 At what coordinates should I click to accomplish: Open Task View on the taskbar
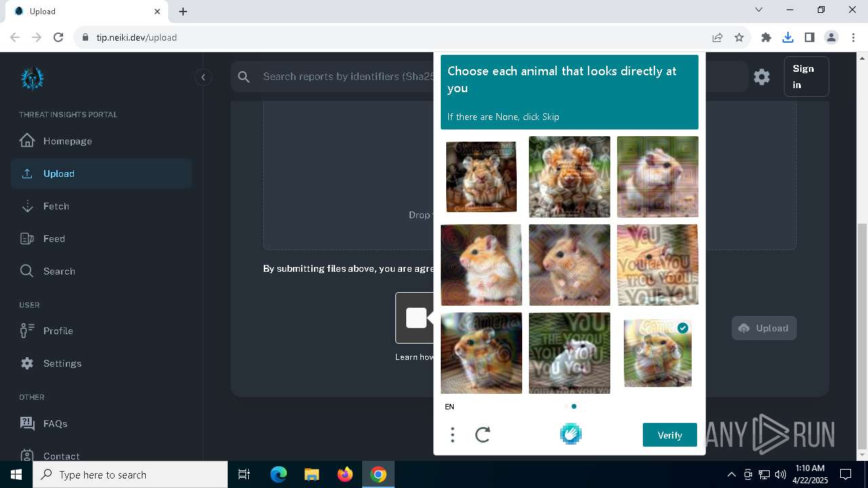click(x=244, y=474)
